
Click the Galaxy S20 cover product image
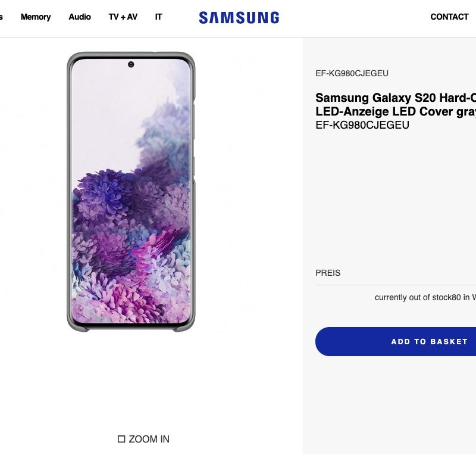coord(131,191)
